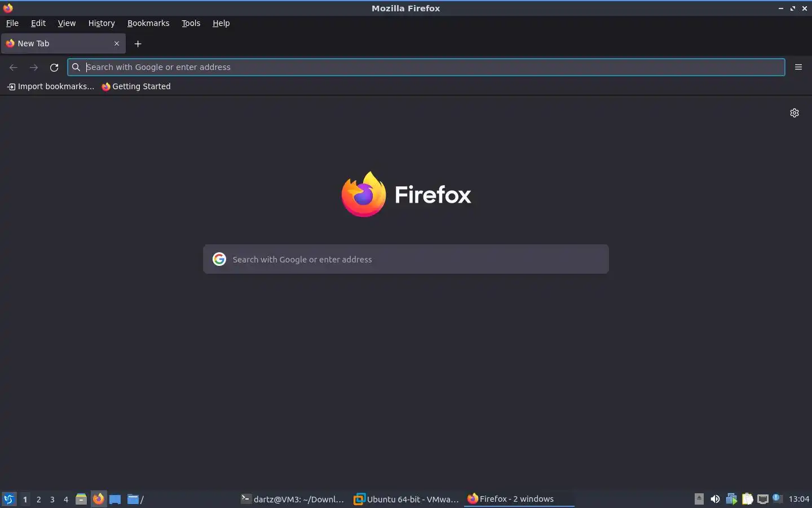The image size is (812, 508).
Task: Close the New Tab tab
Action: tap(117, 43)
